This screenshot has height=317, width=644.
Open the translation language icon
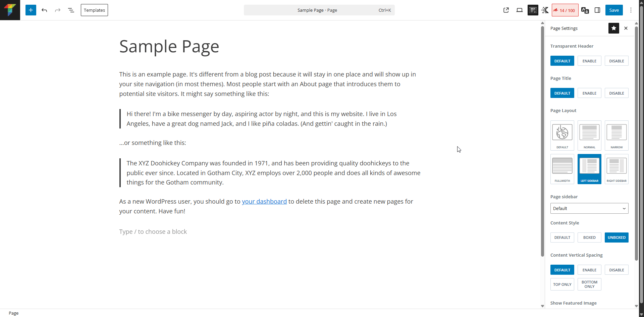[585, 10]
